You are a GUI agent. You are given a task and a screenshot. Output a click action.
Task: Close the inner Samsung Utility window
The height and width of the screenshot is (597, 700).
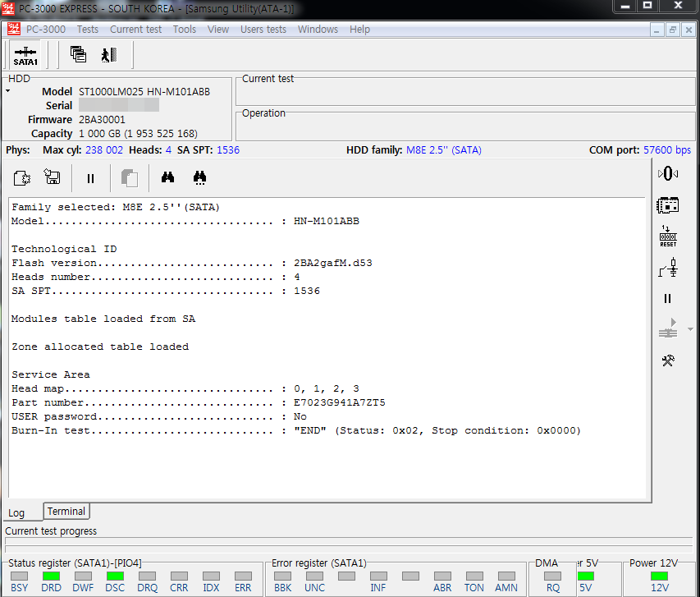689,30
